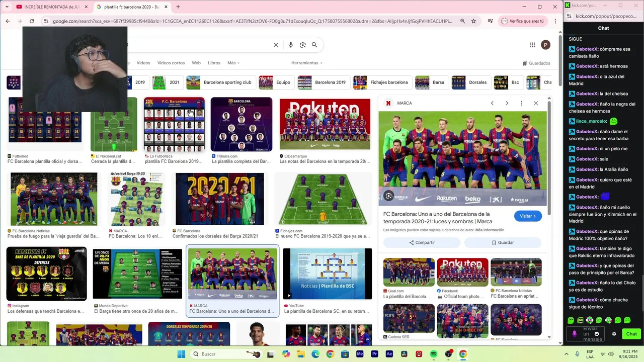644x362 pixels.
Task: Click the Windows taskbar Buscar search box
Action: tap(226, 354)
